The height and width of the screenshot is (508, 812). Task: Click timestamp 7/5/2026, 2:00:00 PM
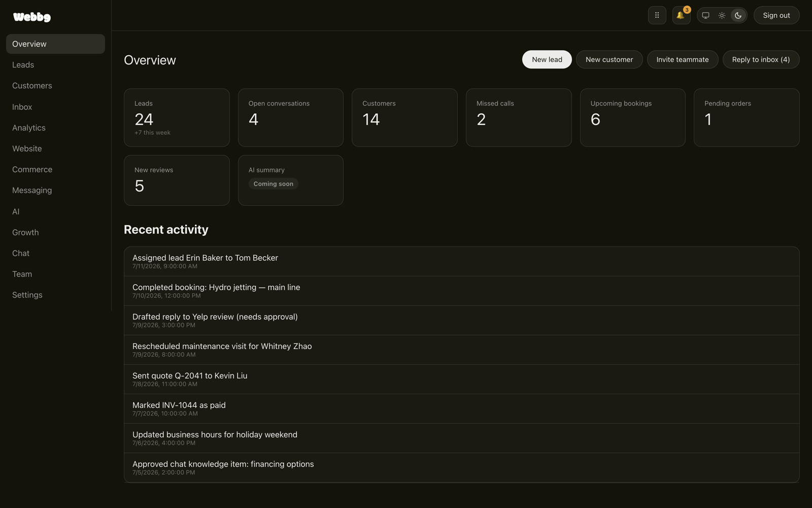click(163, 472)
